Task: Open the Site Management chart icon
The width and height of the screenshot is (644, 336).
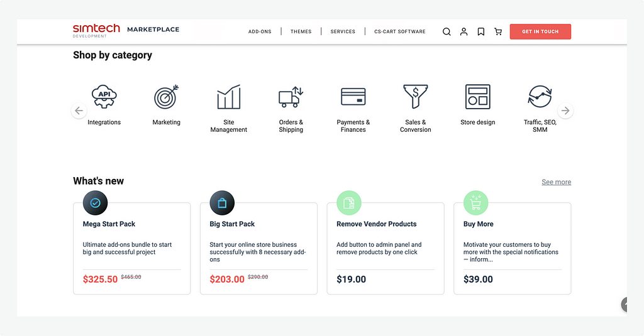Action: coord(228,97)
